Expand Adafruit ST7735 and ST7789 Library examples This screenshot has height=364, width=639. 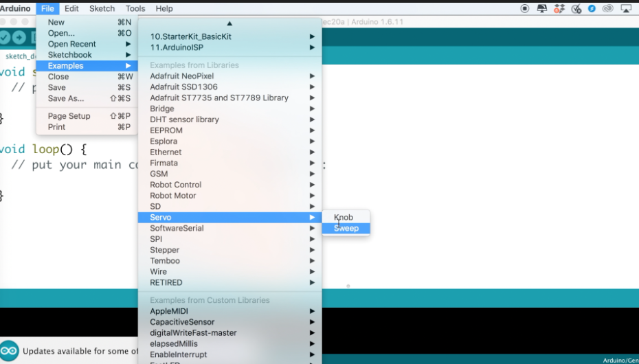(230, 98)
